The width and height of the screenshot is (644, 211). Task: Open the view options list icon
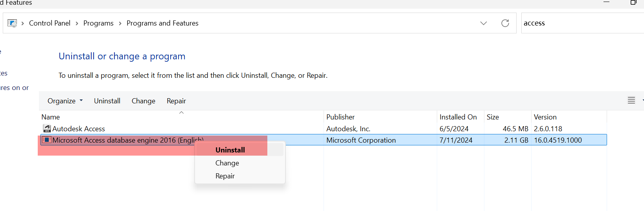[631, 101]
